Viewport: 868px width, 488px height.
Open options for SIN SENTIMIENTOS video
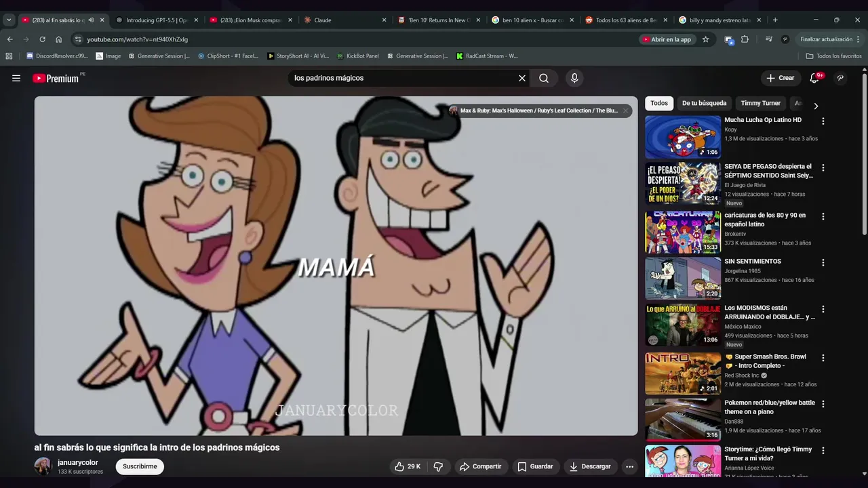point(823,262)
